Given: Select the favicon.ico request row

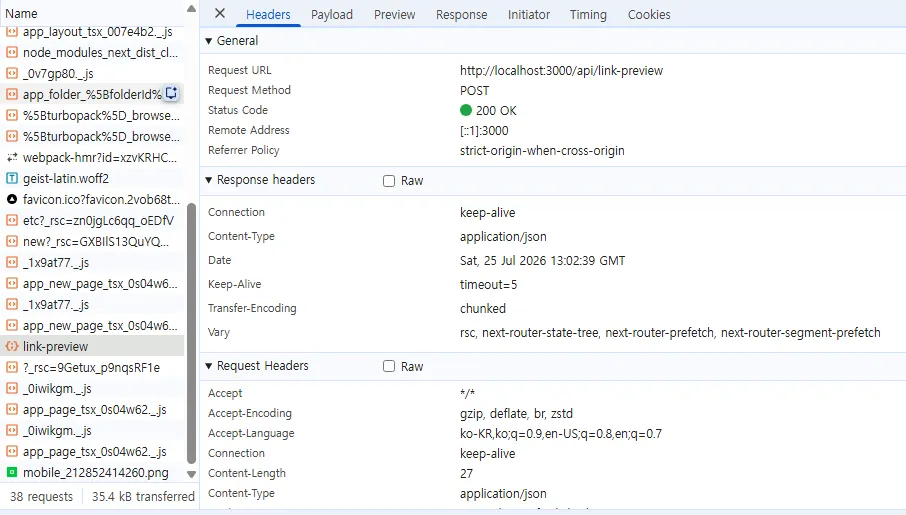Looking at the screenshot, I should coord(92,199).
